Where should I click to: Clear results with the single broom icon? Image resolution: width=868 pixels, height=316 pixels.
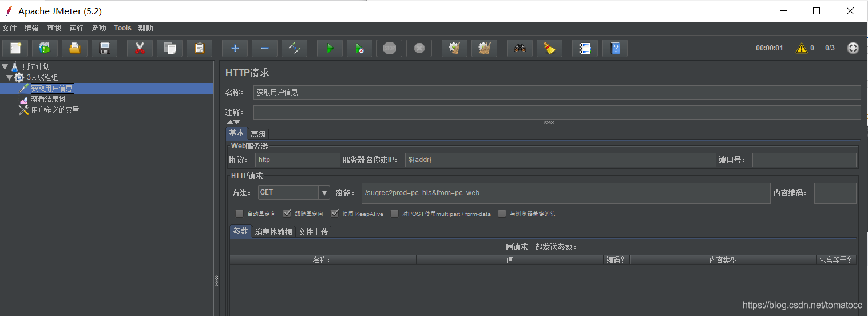(454, 48)
